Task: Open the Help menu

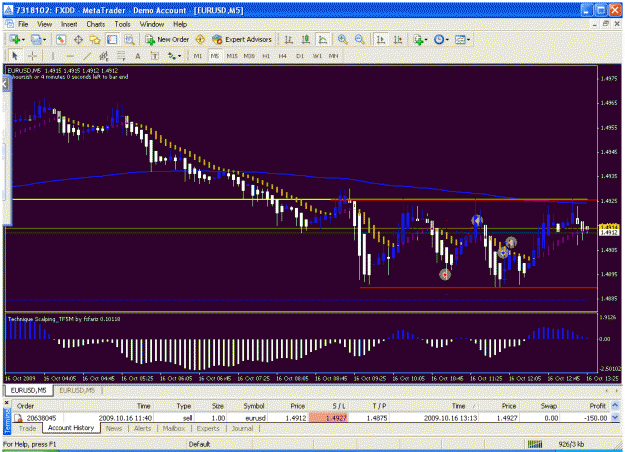Action: point(180,24)
